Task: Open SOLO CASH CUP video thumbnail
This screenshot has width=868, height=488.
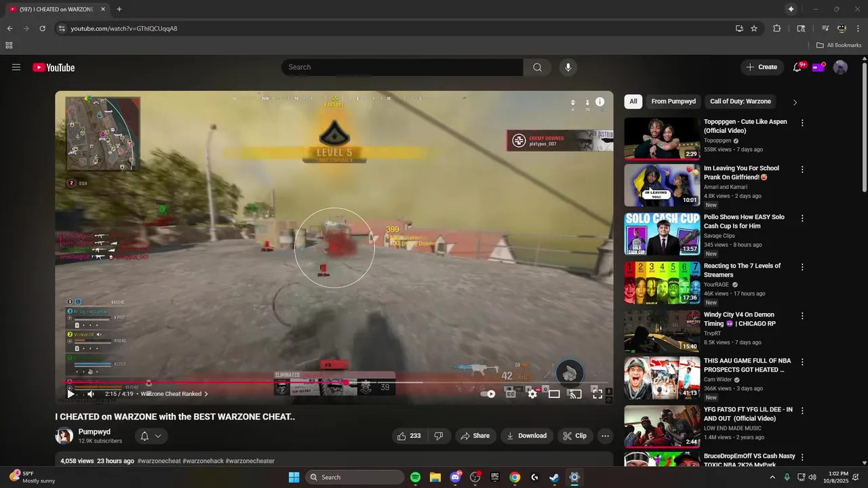Action: [x=662, y=234]
